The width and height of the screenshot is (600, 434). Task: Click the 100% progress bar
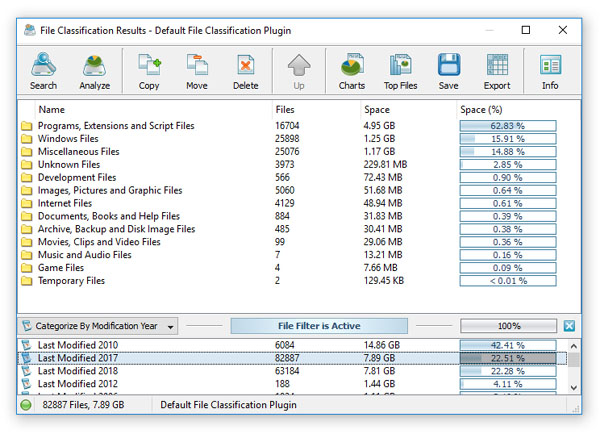[x=509, y=326]
